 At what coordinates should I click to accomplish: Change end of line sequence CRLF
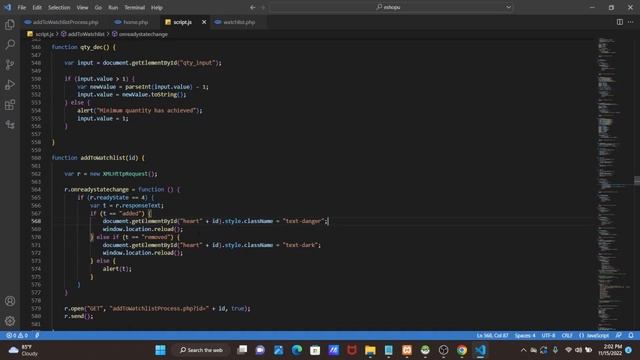point(567,335)
